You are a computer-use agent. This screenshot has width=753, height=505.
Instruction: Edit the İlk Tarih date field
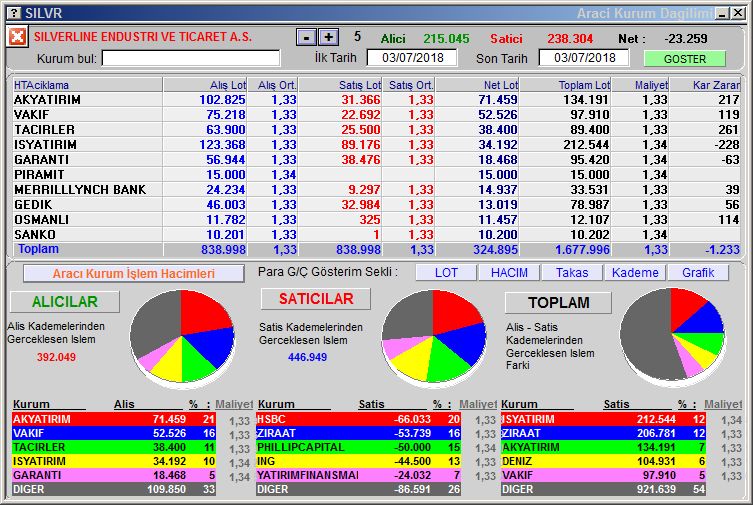412,58
